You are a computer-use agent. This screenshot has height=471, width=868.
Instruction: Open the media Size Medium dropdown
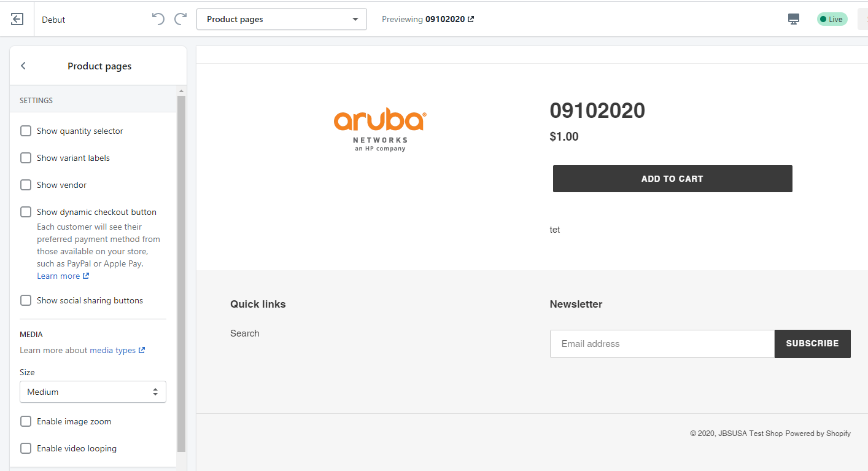point(93,392)
